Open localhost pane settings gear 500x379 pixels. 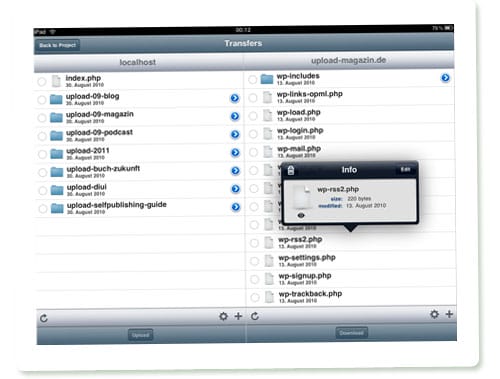[x=223, y=316]
